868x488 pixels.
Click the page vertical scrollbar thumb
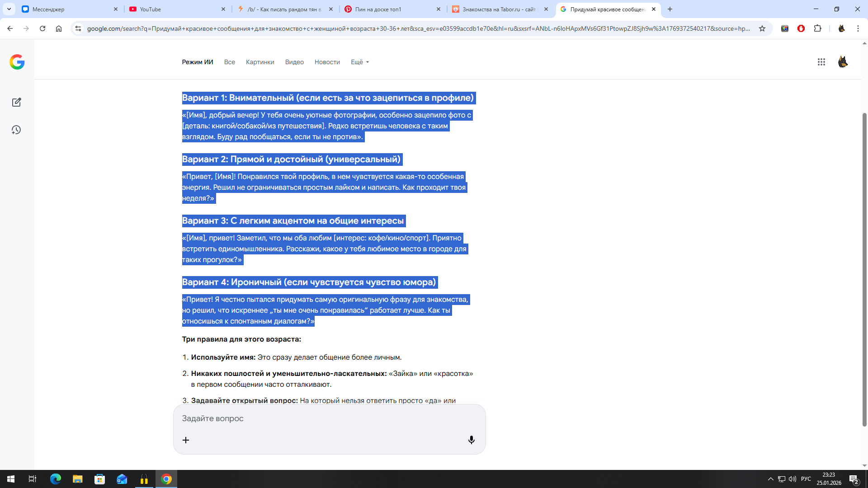click(x=864, y=269)
